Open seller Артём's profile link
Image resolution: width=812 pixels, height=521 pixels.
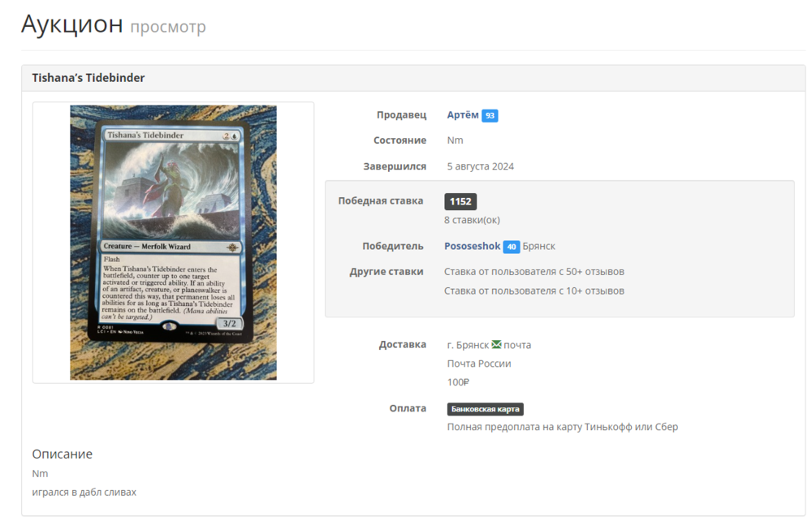[x=463, y=115]
